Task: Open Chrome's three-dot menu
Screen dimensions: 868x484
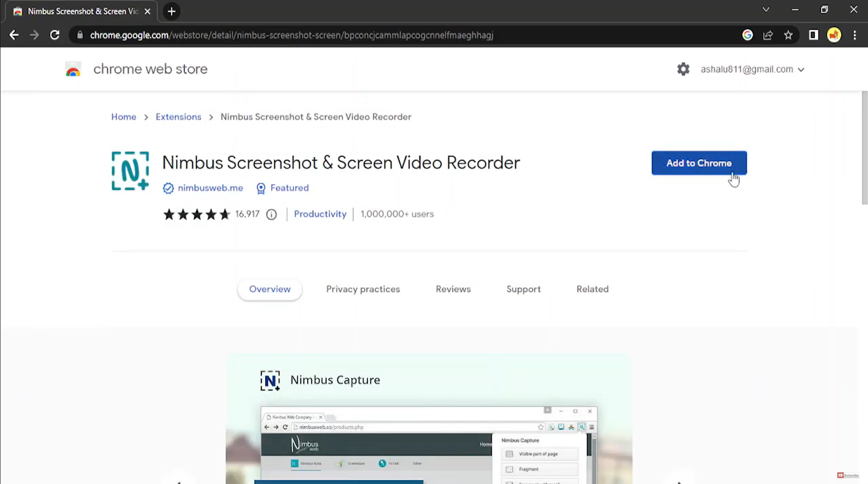Action: 854,35
